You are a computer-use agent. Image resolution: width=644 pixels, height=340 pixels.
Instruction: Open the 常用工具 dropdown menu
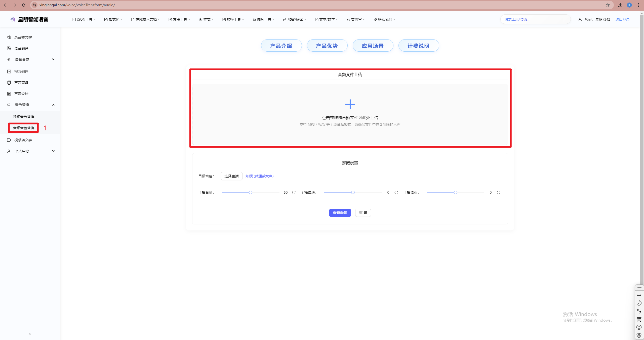pos(179,19)
